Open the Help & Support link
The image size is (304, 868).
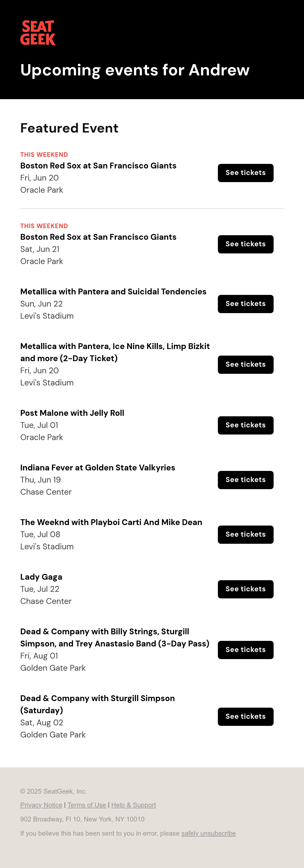pos(134,805)
